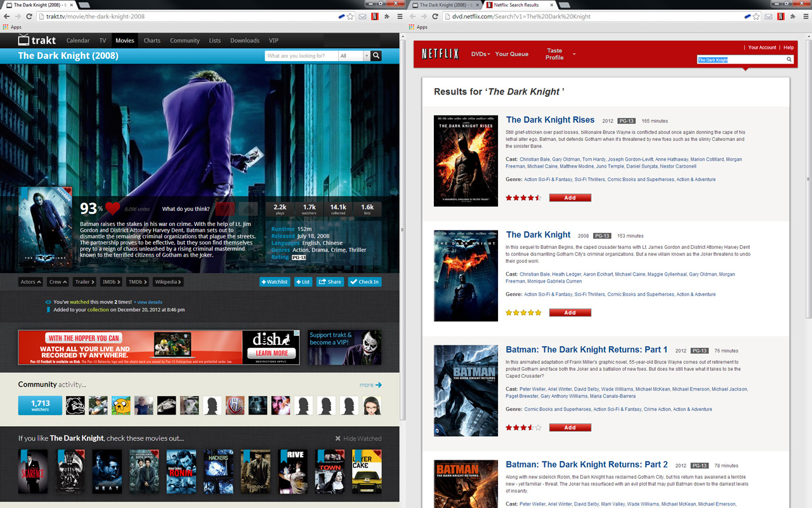
Task: Go back in the trakt browser window
Action: [7, 17]
